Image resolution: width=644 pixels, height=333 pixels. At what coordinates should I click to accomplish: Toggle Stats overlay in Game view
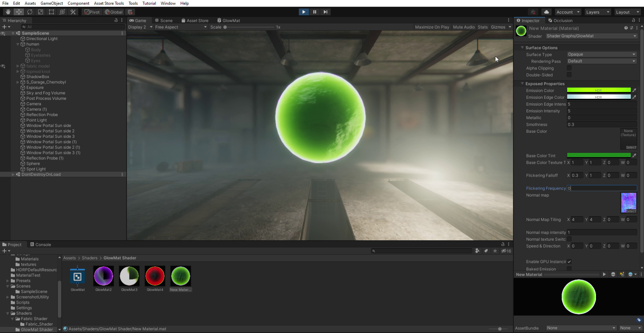(483, 27)
